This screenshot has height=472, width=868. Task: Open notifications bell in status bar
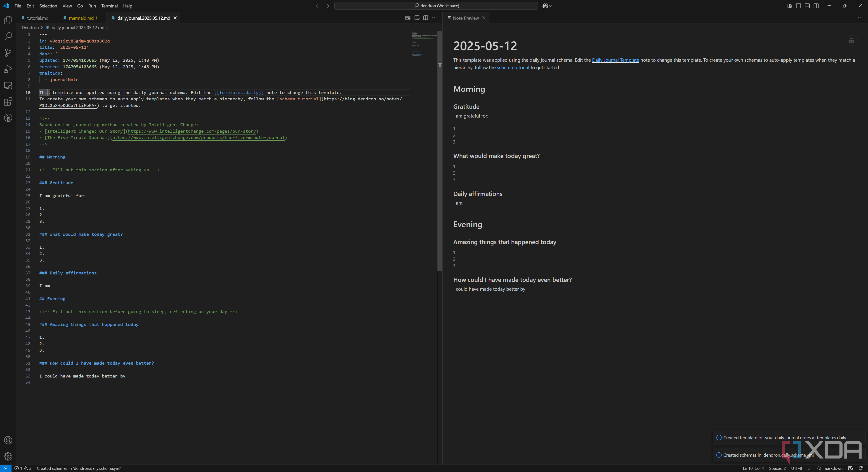coord(861,468)
